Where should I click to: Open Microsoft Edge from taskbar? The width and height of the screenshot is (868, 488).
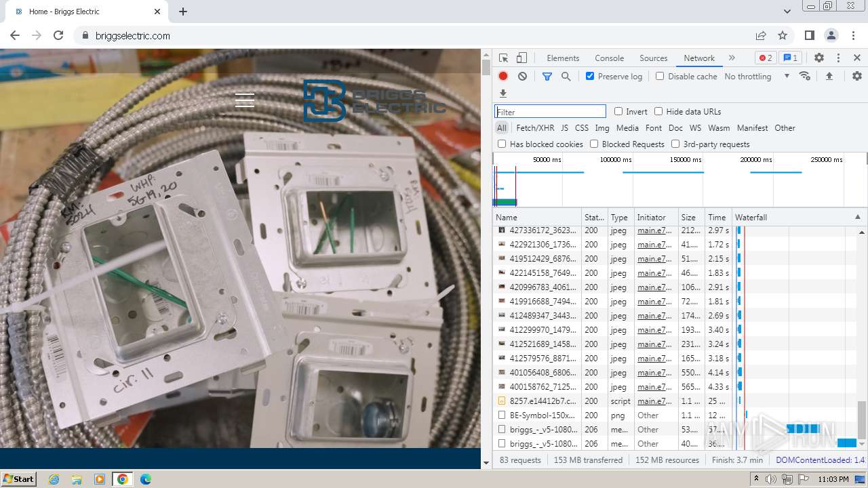[146, 479]
